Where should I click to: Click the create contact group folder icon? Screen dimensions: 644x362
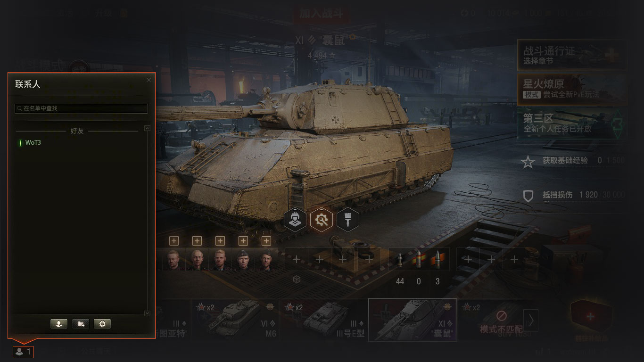81,324
